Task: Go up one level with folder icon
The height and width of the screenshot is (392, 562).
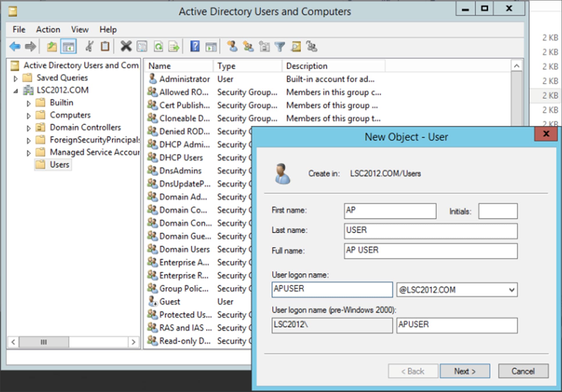Action: tap(52, 46)
